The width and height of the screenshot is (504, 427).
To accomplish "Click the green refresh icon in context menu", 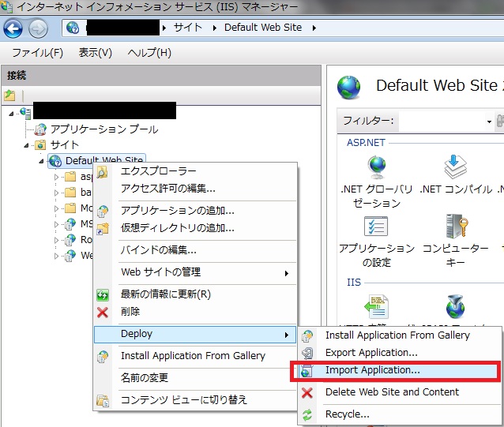I will (103, 294).
